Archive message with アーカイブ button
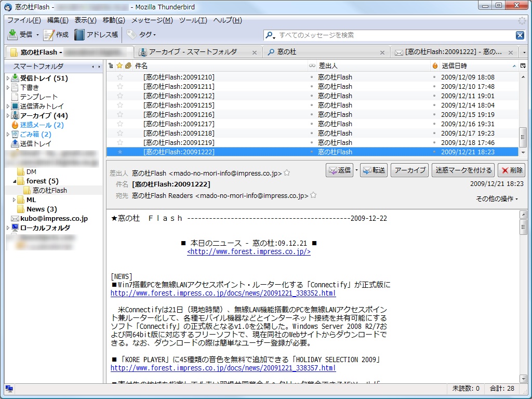The width and height of the screenshot is (532, 399). 410,170
